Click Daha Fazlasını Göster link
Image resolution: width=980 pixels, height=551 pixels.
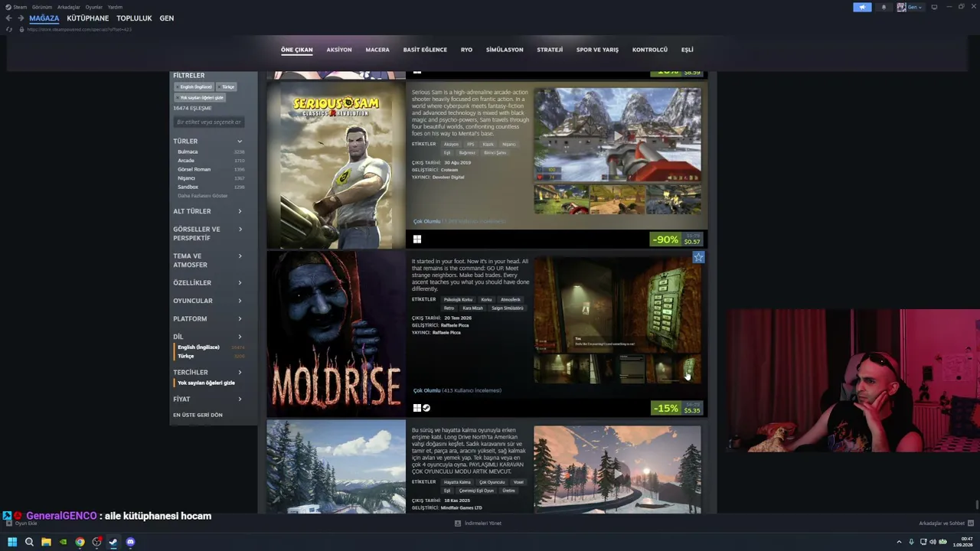point(203,196)
